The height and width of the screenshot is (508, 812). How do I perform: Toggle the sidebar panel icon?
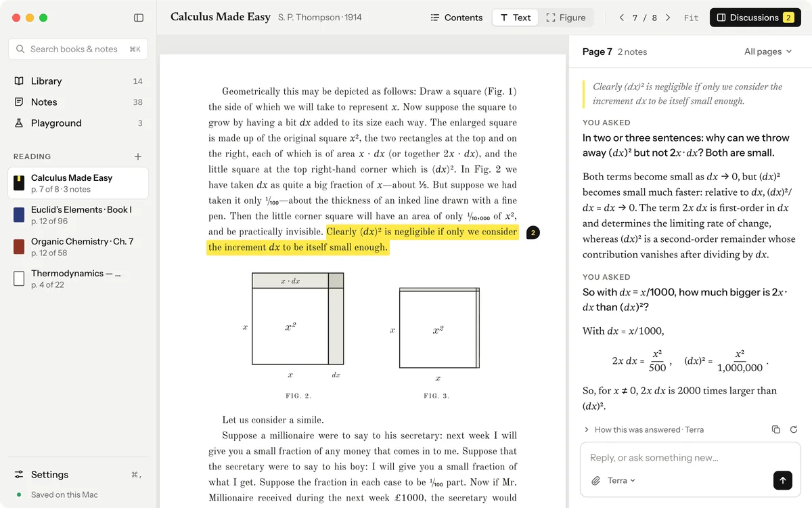[139, 18]
